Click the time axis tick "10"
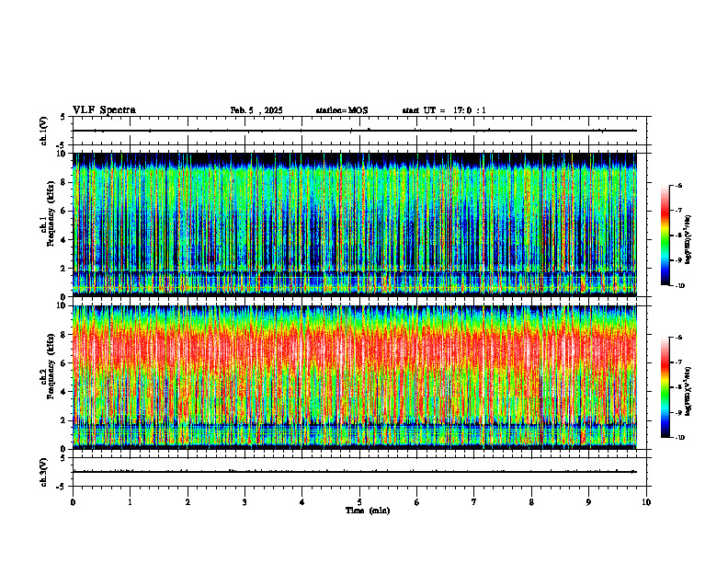Viewport: 728px width, 563px height. click(646, 502)
